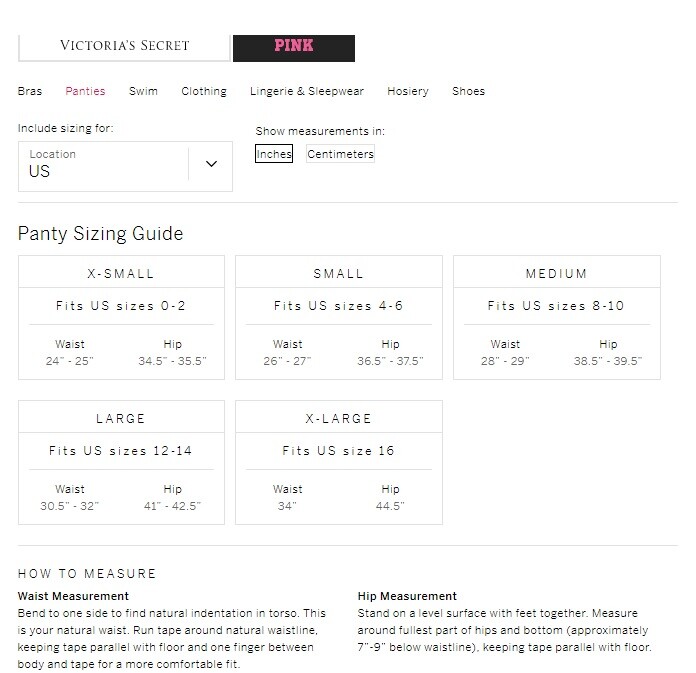Click the Waist Measurement heading
Viewport: 696px width, 673px height.
[73, 596]
